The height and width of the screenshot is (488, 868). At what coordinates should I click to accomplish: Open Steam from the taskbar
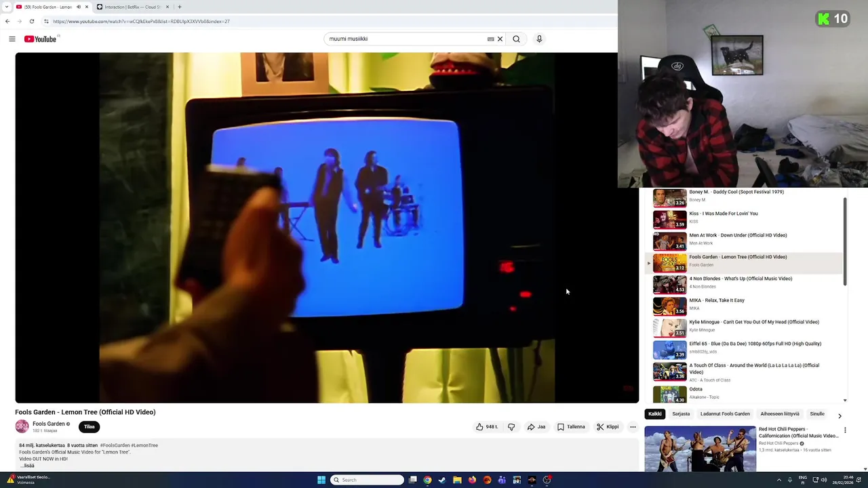(x=442, y=480)
